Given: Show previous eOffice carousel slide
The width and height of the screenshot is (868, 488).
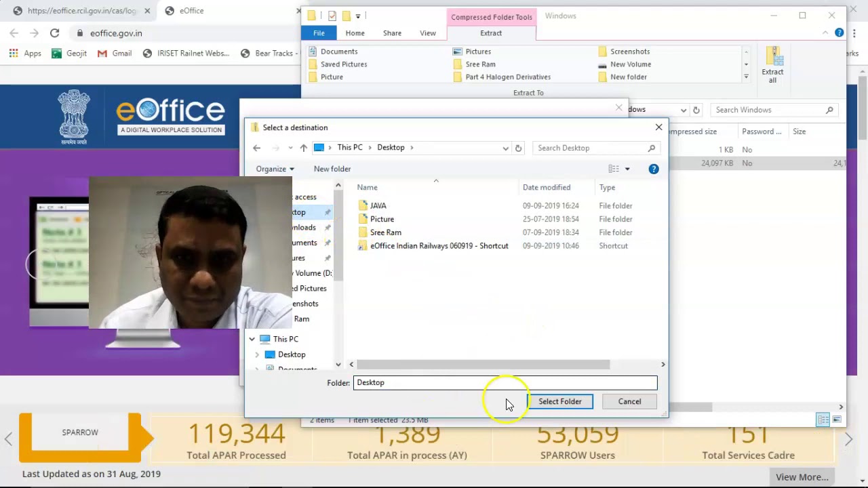Looking at the screenshot, I should [8, 439].
